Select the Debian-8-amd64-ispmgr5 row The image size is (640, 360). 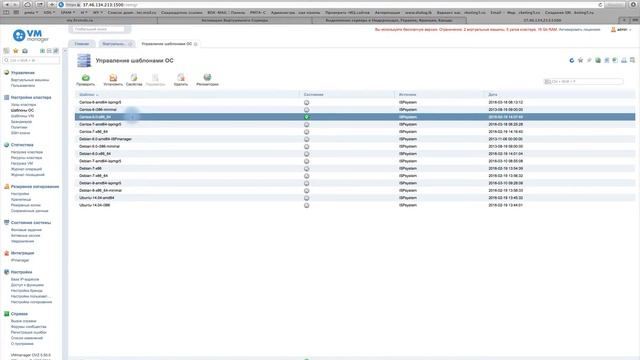pyautogui.click(x=355, y=183)
